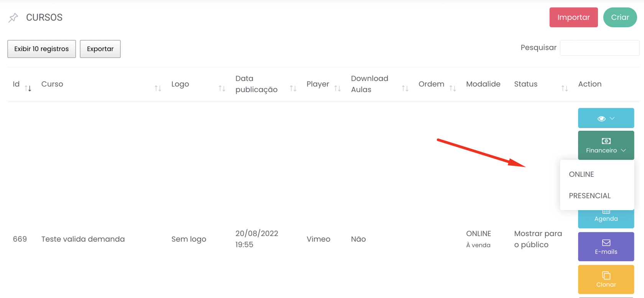This screenshot has width=644, height=298.
Task: Sort table by Id column arrows
Action: click(x=28, y=89)
